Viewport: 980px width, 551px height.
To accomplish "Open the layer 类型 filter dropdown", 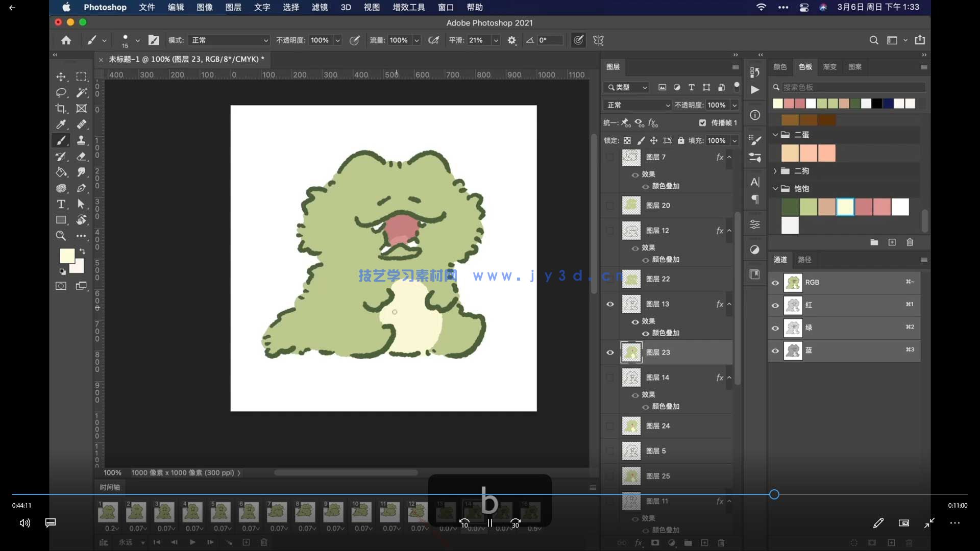I will coord(627,87).
